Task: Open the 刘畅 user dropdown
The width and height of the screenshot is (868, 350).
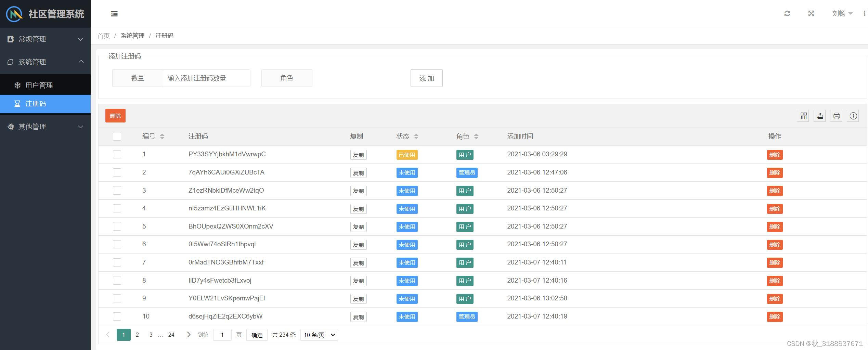Action: pos(842,13)
